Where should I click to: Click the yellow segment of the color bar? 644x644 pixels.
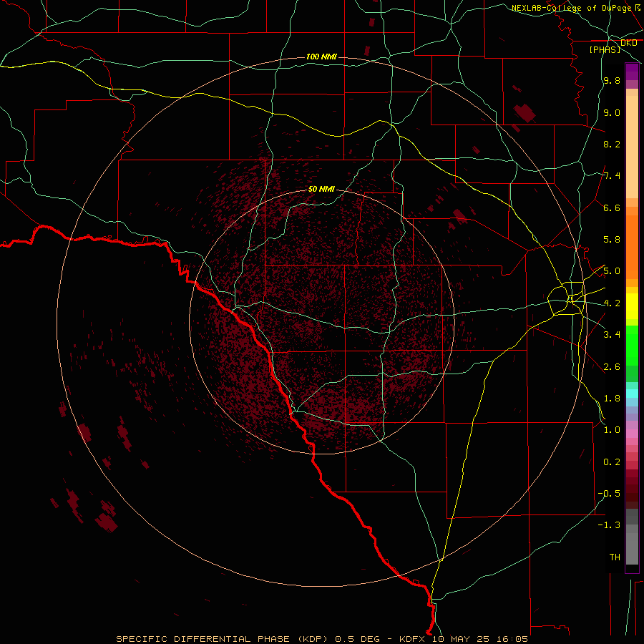pyautogui.click(x=632, y=306)
